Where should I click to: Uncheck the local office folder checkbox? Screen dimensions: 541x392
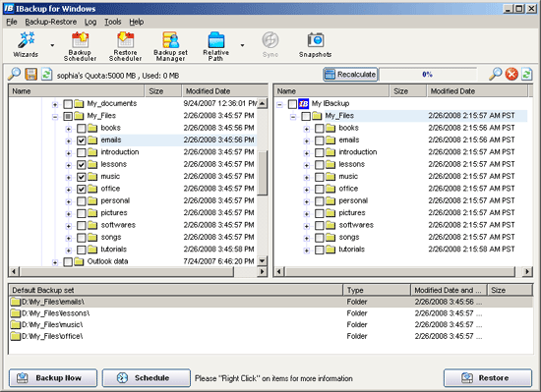[x=81, y=189]
